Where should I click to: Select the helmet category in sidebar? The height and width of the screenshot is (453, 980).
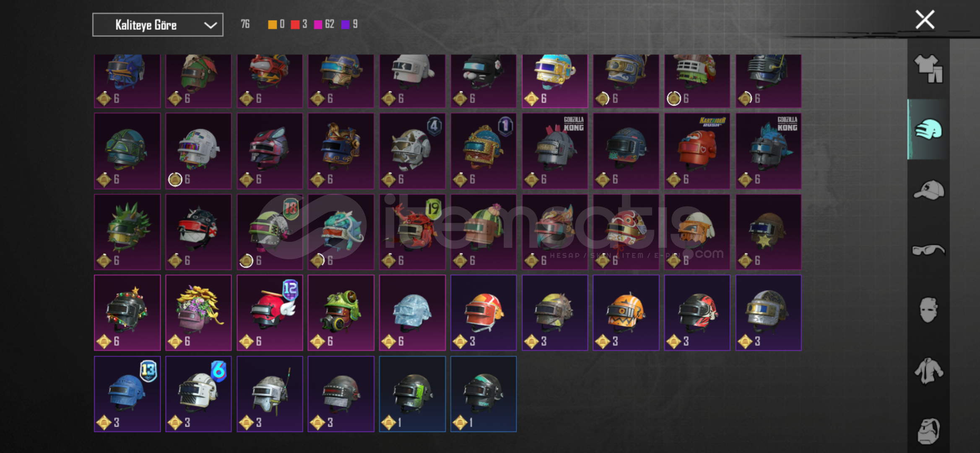[x=928, y=129]
